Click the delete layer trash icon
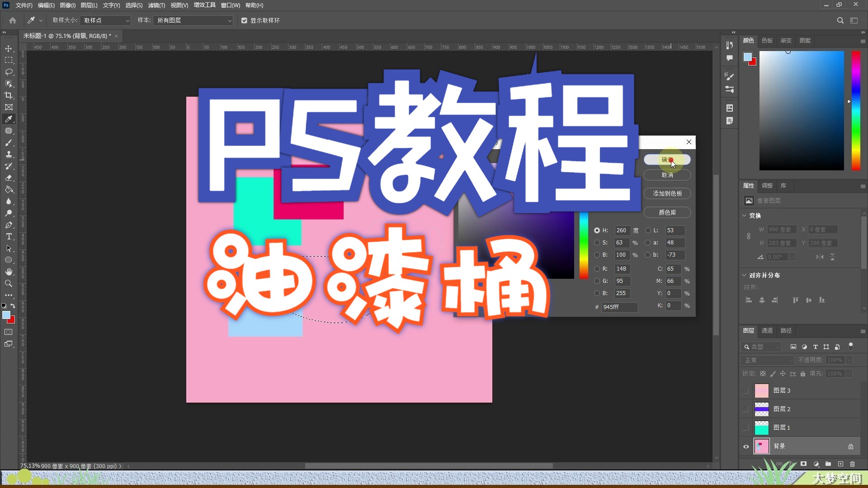868x488 pixels. [852, 464]
